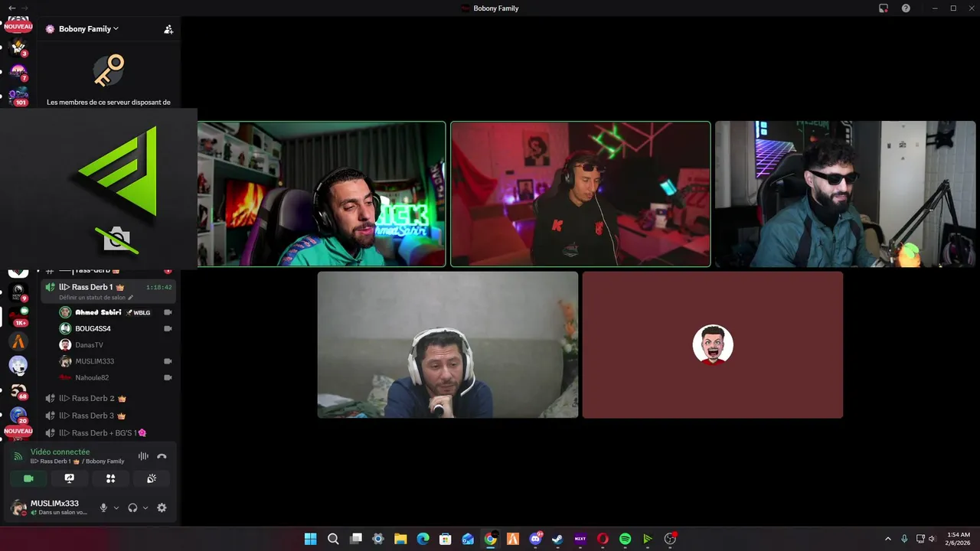Focus Ahmed Sabiri's video tile
This screenshot has height=551, width=980.
click(x=322, y=194)
